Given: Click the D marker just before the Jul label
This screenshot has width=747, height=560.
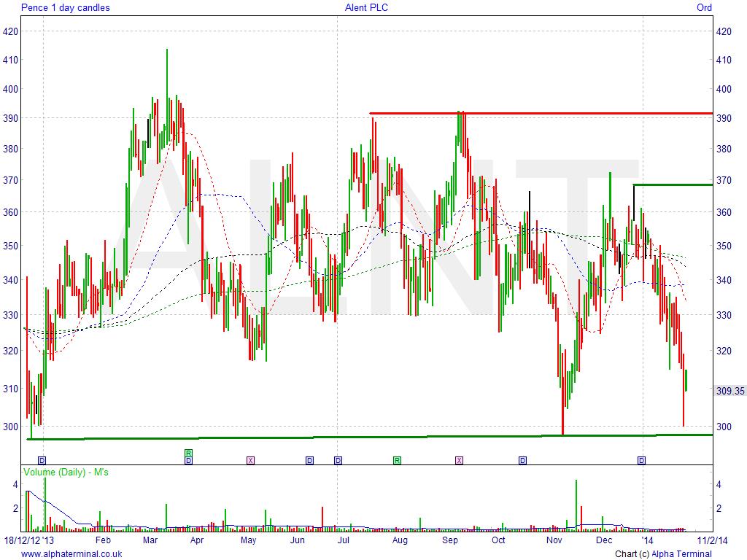Looking at the screenshot, I should click(x=338, y=461).
